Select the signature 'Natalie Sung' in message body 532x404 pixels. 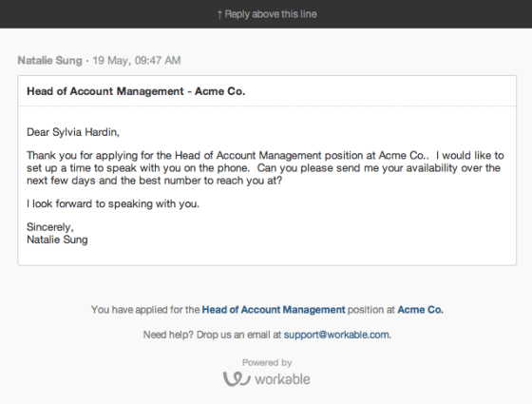point(57,240)
